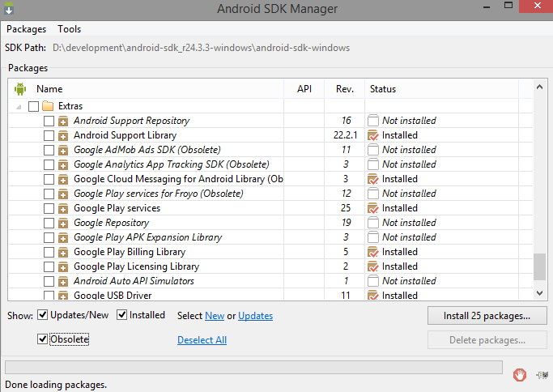Click package icon beside Google Play Licensing Library
The height and width of the screenshot is (392, 553).
(63, 266)
